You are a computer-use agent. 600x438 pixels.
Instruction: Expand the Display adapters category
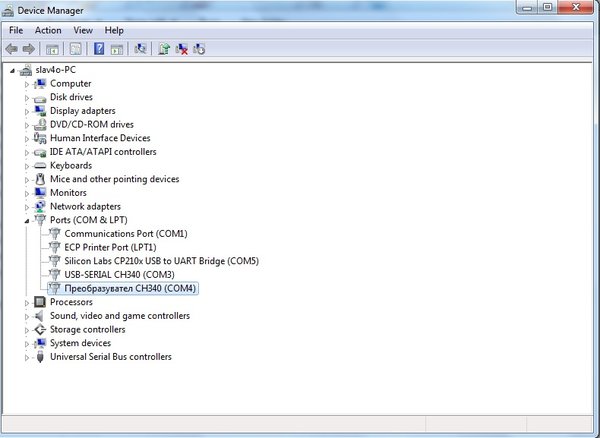click(x=26, y=111)
